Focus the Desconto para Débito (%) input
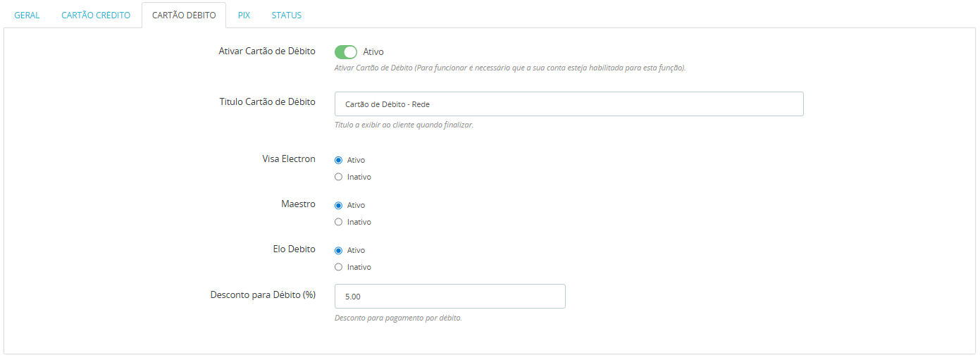Image resolution: width=980 pixels, height=360 pixels. tap(449, 297)
